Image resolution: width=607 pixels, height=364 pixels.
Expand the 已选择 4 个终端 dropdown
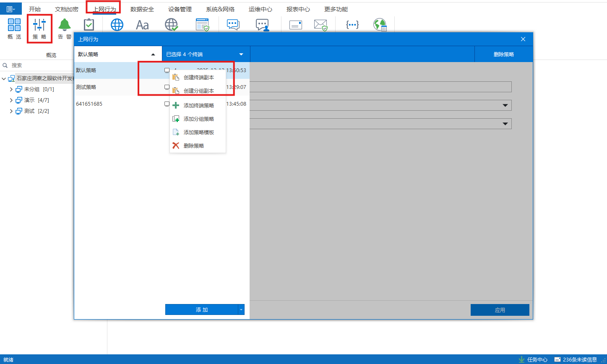[x=241, y=55]
